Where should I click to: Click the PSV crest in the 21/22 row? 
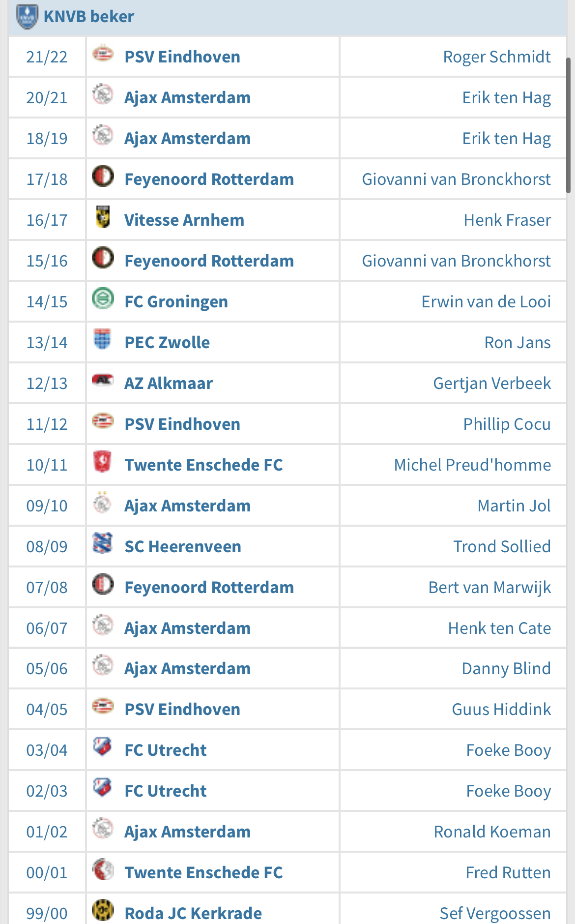103,54
